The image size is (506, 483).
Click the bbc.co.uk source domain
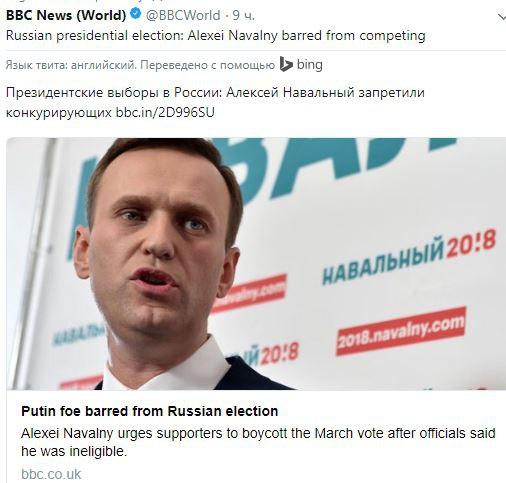coord(51,474)
